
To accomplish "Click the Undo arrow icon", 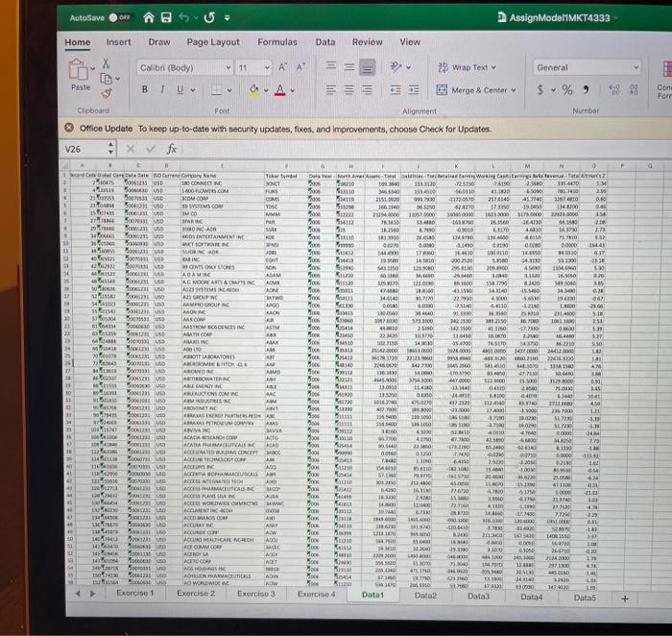I will pos(184,17).
